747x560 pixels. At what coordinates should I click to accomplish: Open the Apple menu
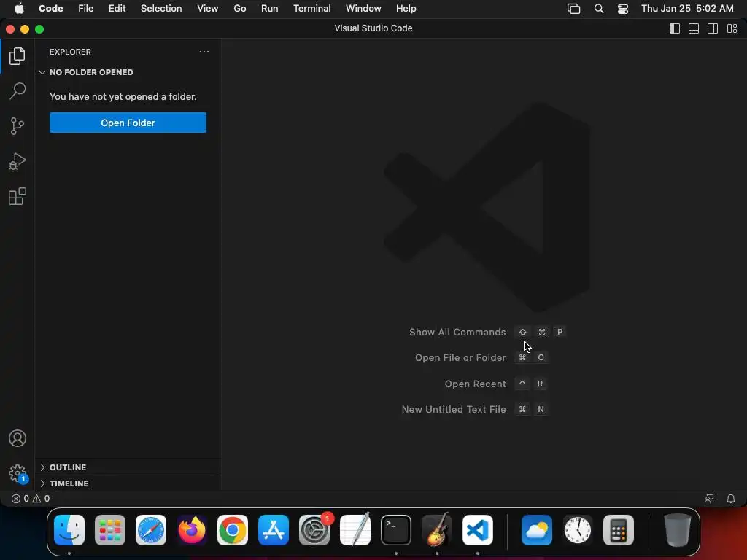(x=19, y=9)
